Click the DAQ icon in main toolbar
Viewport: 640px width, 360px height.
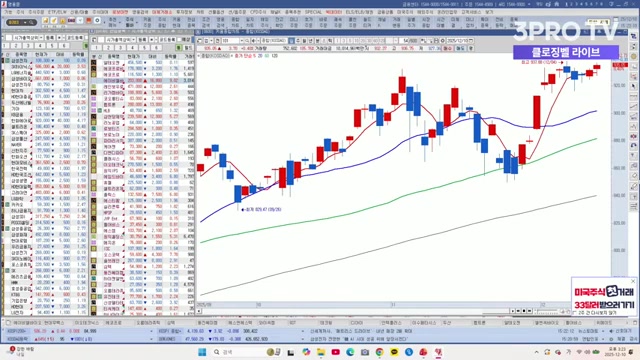click(x=71, y=20)
